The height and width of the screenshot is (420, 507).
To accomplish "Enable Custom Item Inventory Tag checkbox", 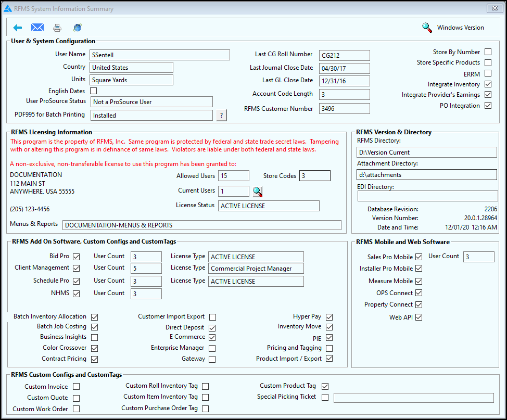I will (205, 397).
